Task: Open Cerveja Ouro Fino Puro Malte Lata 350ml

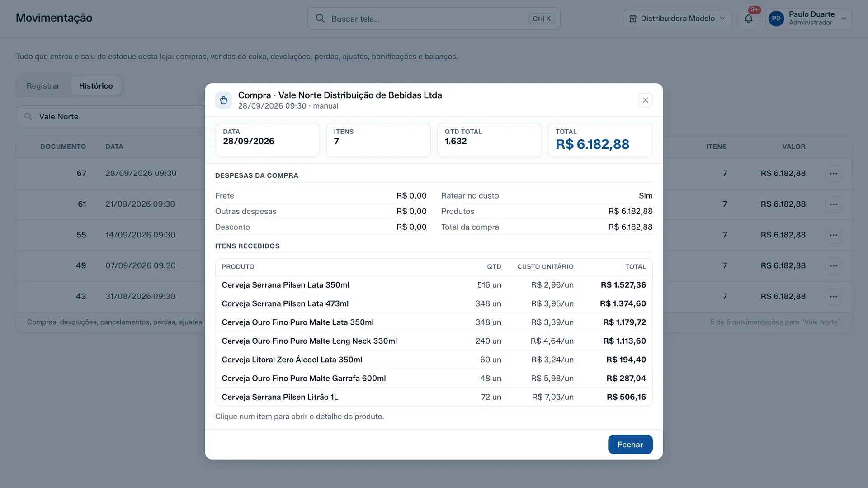Action: [434, 322]
